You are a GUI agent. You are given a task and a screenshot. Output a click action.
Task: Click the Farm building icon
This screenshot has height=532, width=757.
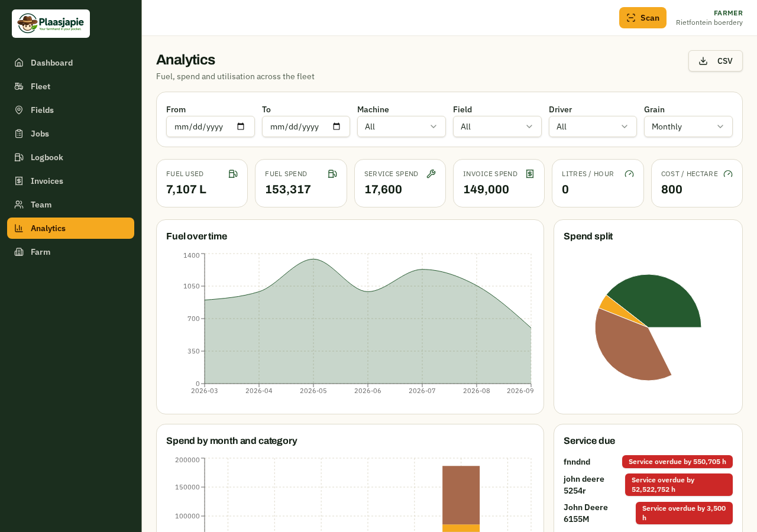[19, 252]
